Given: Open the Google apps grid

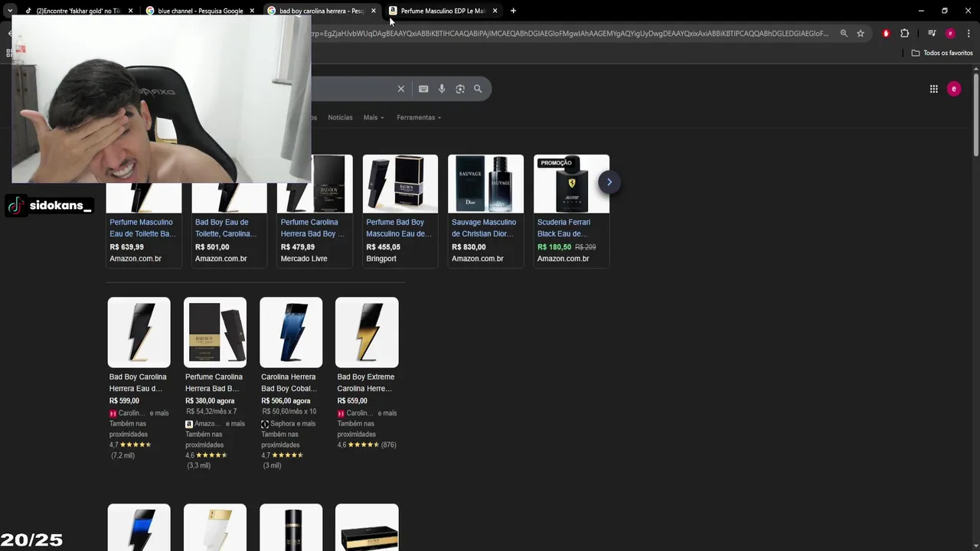Looking at the screenshot, I should [933, 89].
